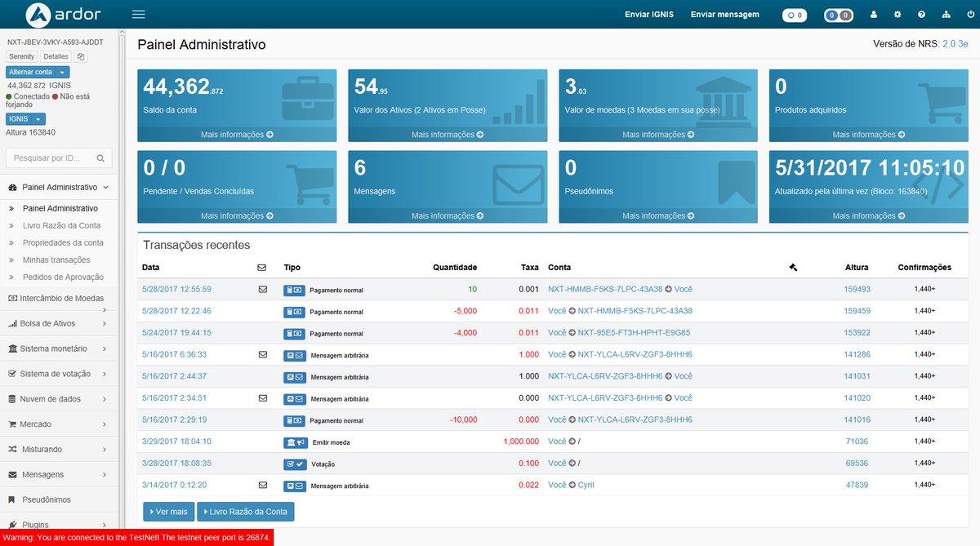The width and height of the screenshot is (980, 546).
Task: Click the Detalles button
Action: [x=56, y=57]
